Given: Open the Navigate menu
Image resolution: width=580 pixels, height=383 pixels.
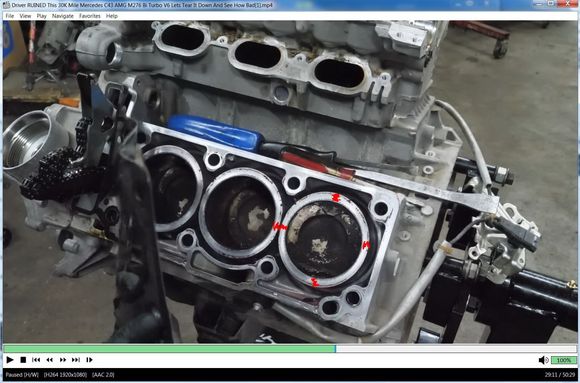Looking at the screenshot, I should click(63, 16).
